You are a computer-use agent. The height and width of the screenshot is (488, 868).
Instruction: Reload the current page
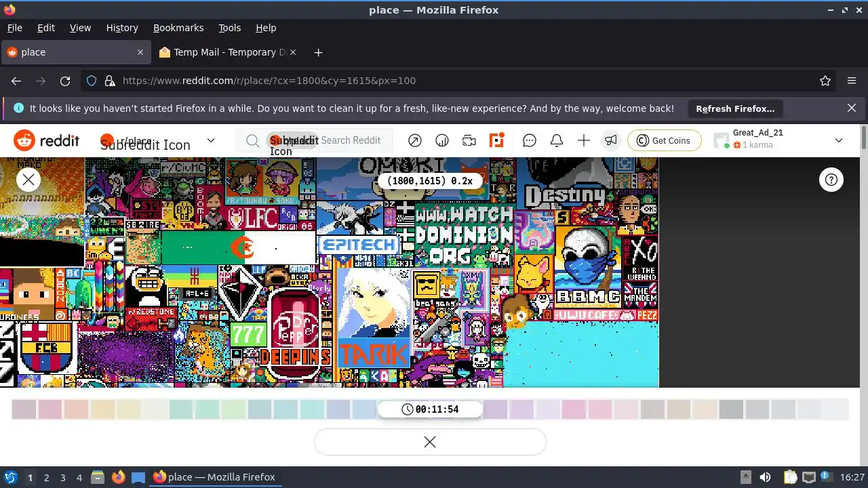coord(65,81)
